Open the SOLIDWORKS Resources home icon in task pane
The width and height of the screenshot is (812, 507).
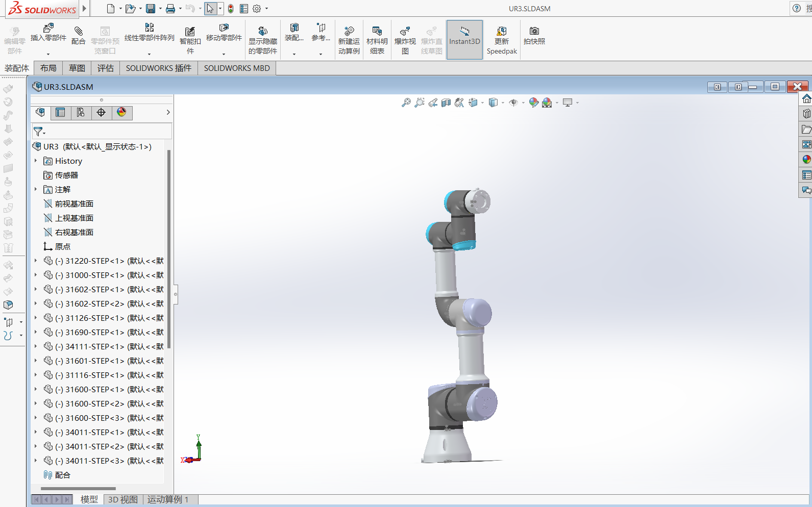click(806, 98)
